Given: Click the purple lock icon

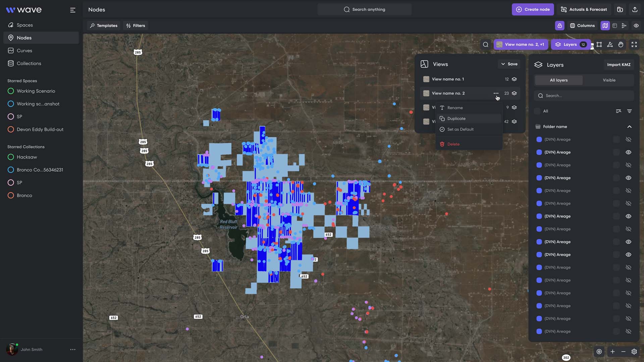Looking at the screenshot, I should pos(559,25).
